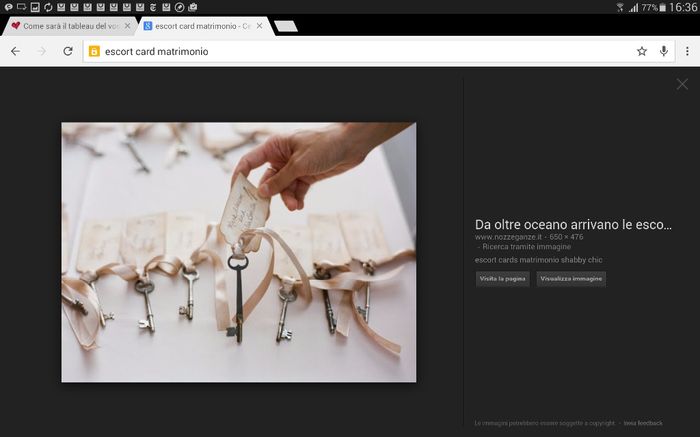Open the 'Ricerca tramite immagine' link
Viewport: 700px width, 437px height.
[x=513, y=245]
